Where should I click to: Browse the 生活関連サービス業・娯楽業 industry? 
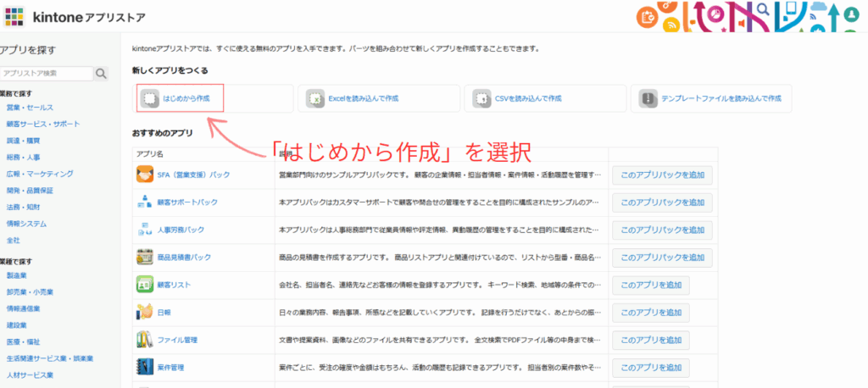coord(50,358)
